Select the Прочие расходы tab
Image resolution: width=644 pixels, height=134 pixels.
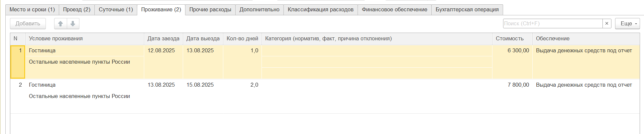210,10
